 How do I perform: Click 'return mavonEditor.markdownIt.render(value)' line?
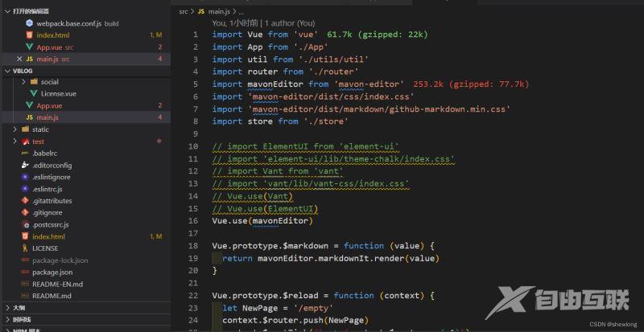[x=331, y=259]
